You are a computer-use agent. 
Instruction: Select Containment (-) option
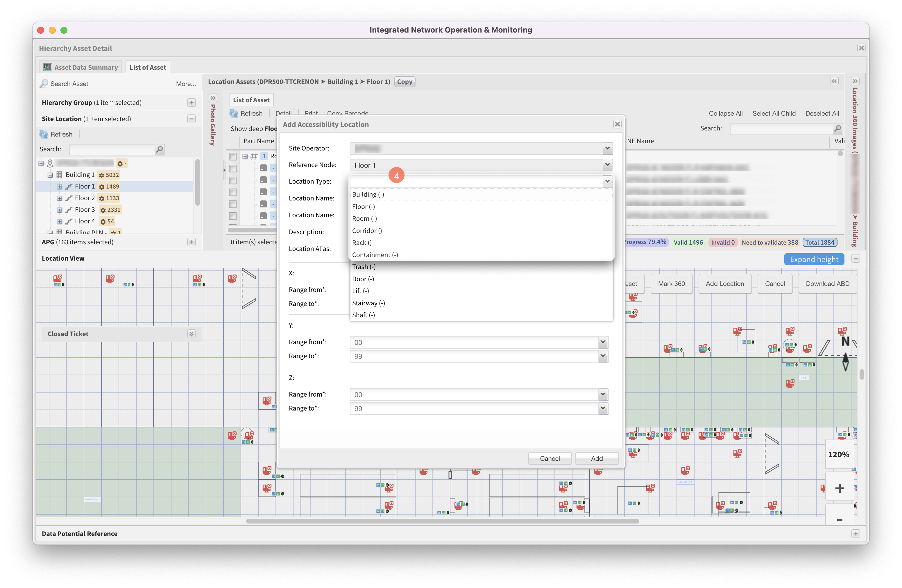tap(481, 255)
